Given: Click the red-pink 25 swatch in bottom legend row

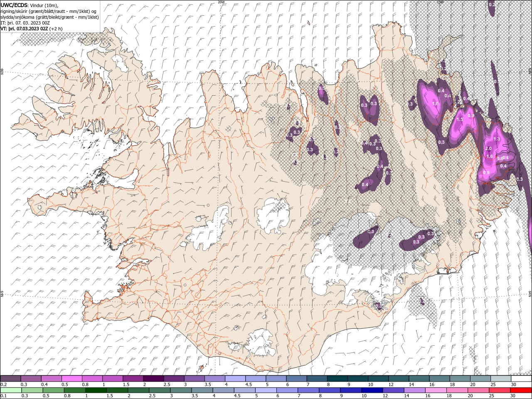Looking at the screenshot, I should tap(500, 390).
